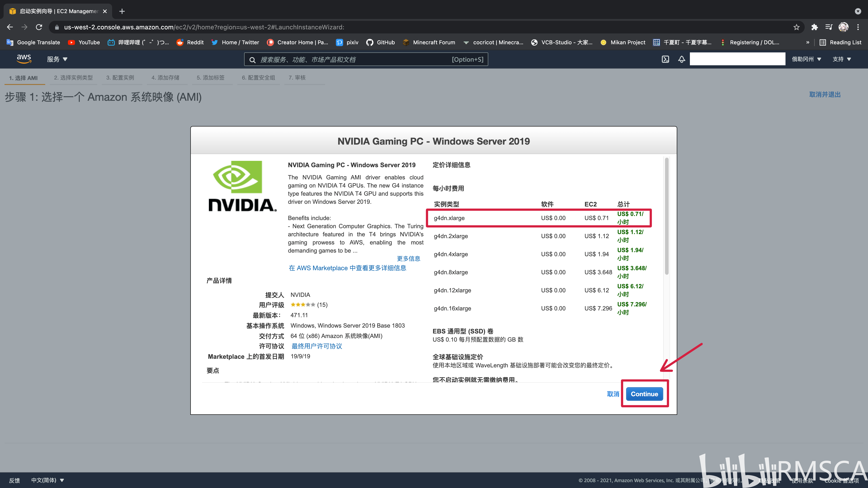Open the 中文(简体) language selector
Image resolution: width=868 pixels, height=488 pixels.
[47, 480]
